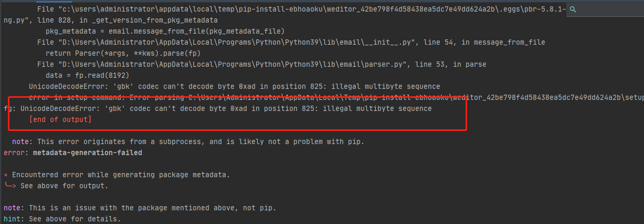Click the 'metadata-generation-failed' error text
Image resolution: width=644 pixels, height=224 pixels.
87,152
